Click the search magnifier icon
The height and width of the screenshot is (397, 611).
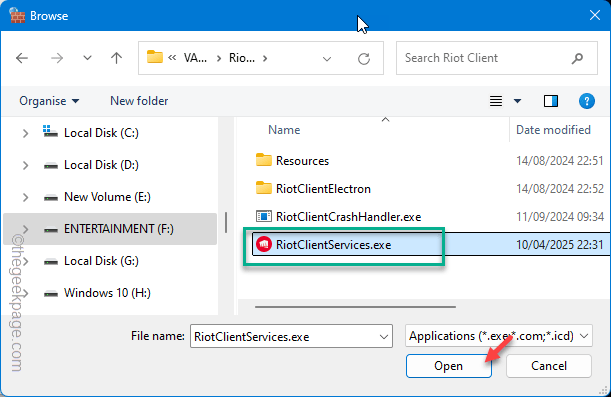pos(577,58)
